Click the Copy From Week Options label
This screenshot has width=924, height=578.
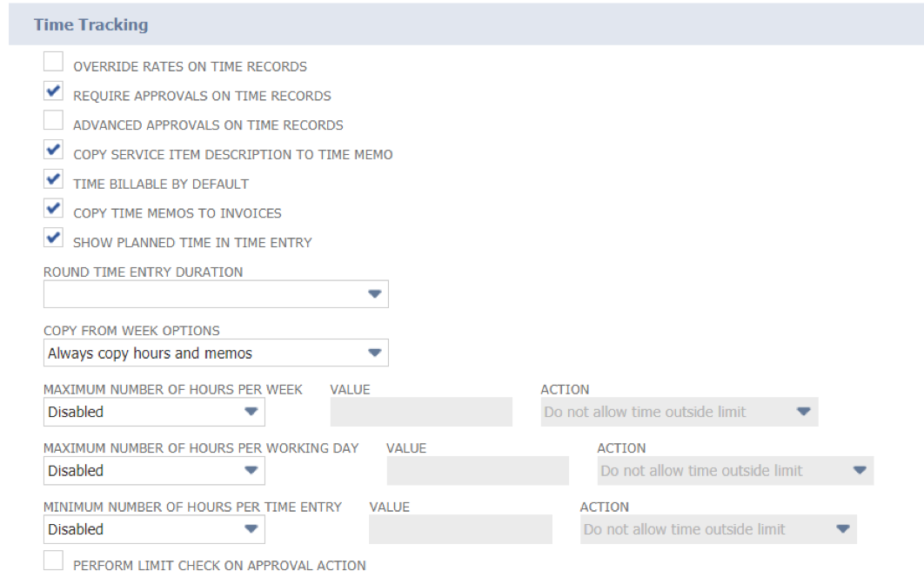pyautogui.click(x=131, y=331)
